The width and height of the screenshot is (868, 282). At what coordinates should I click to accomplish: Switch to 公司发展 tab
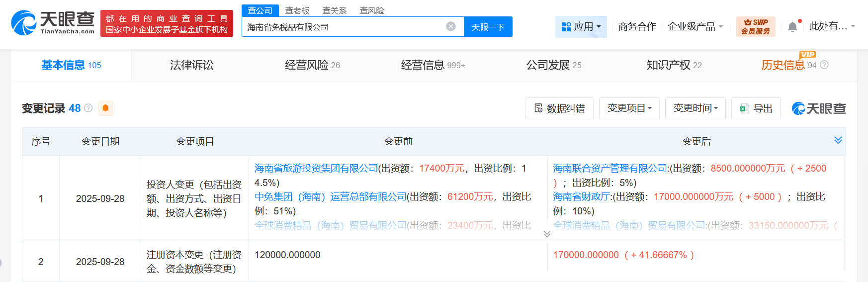[554, 65]
